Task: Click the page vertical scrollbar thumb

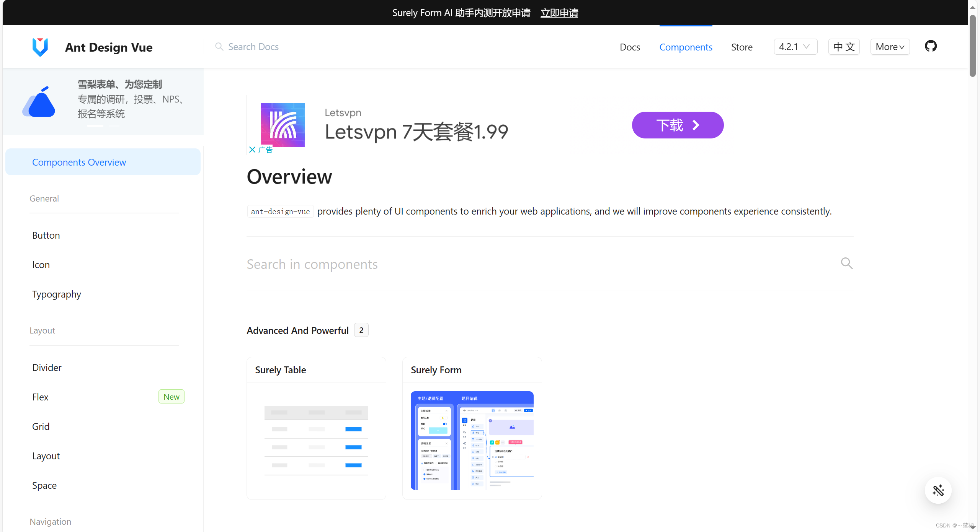Action: (973, 46)
